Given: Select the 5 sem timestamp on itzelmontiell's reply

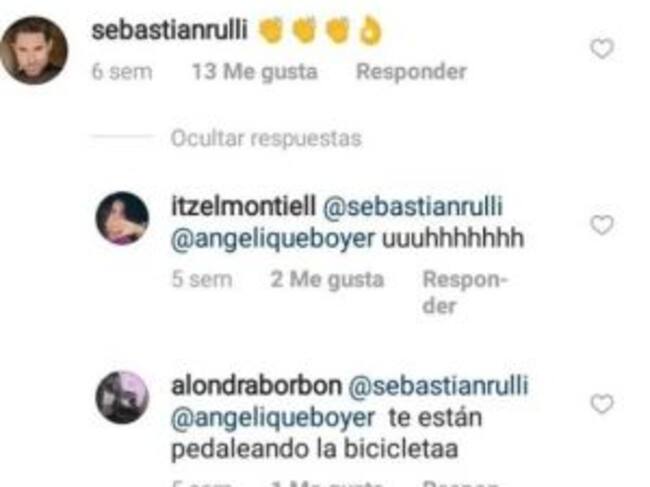Looking at the screenshot, I should pyautogui.click(x=202, y=279).
